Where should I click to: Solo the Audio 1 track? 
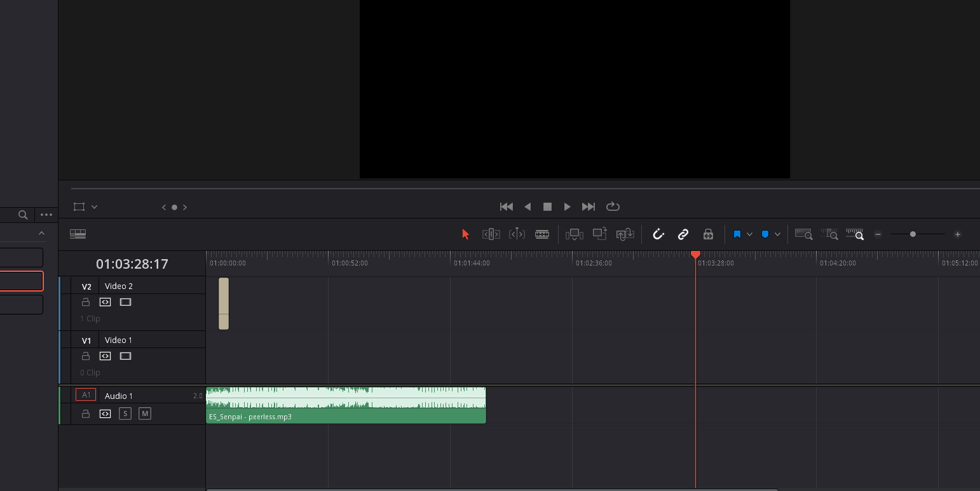point(125,414)
